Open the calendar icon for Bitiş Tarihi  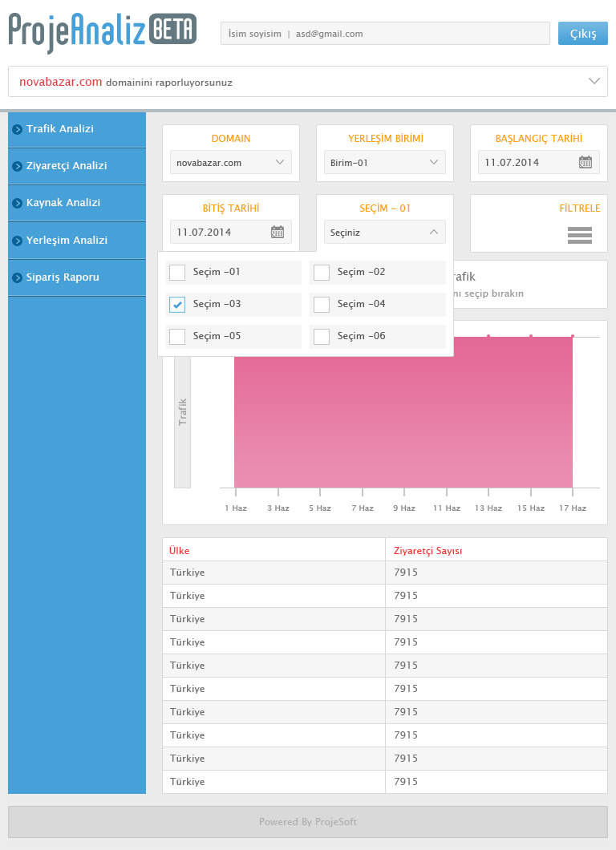278,233
